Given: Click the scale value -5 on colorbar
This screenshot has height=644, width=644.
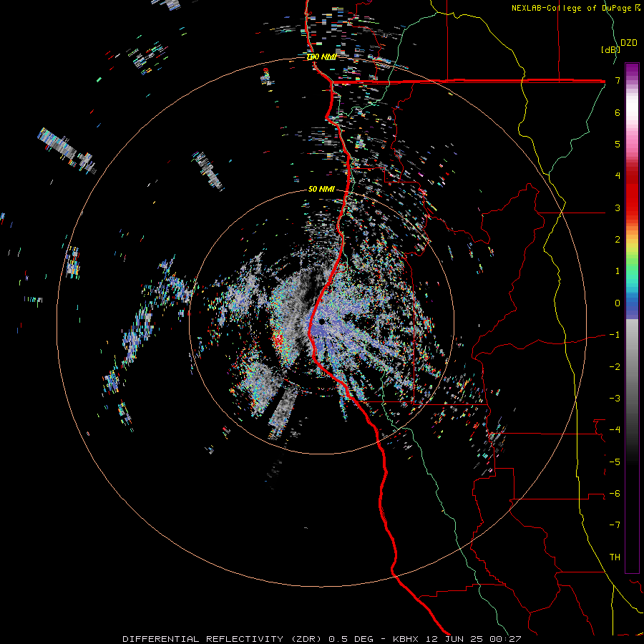Looking at the screenshot, I should tap(615, 462).
